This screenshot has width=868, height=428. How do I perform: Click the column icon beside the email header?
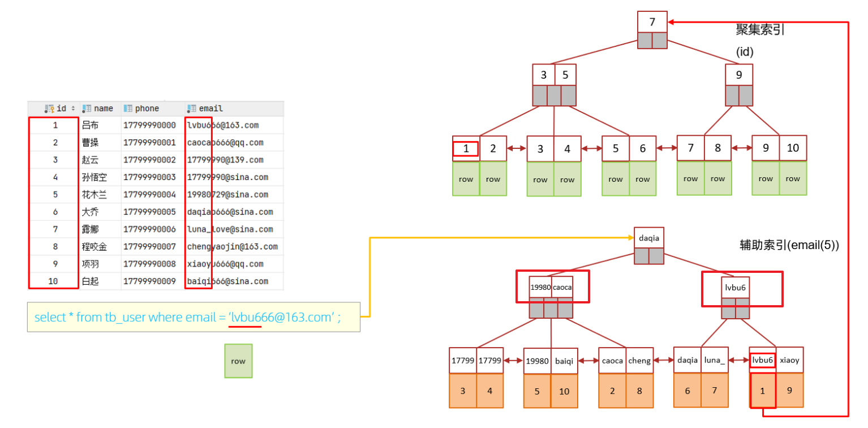point(191,109)
